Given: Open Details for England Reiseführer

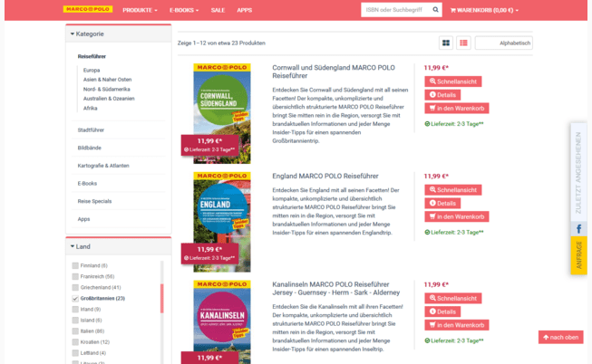Looking at the screenshot, I should tap(442, 204).
